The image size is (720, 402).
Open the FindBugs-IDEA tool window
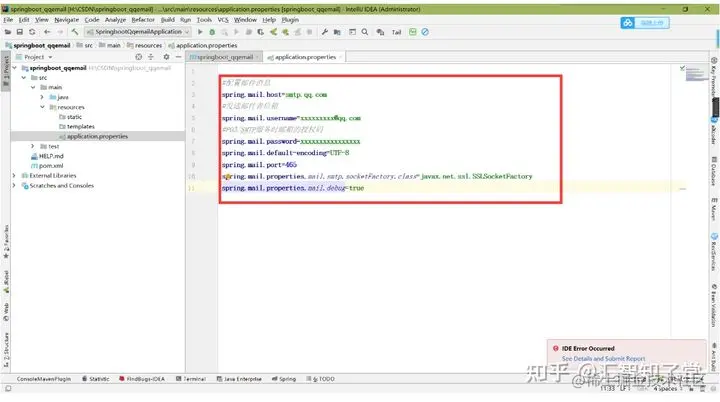pos(142,379)
